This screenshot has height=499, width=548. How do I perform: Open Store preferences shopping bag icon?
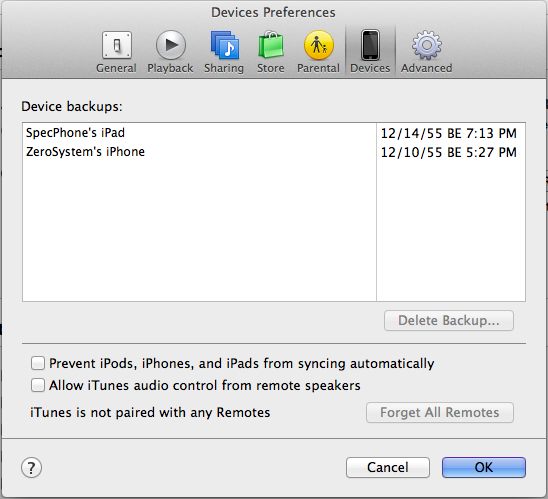tap(271, 45)
